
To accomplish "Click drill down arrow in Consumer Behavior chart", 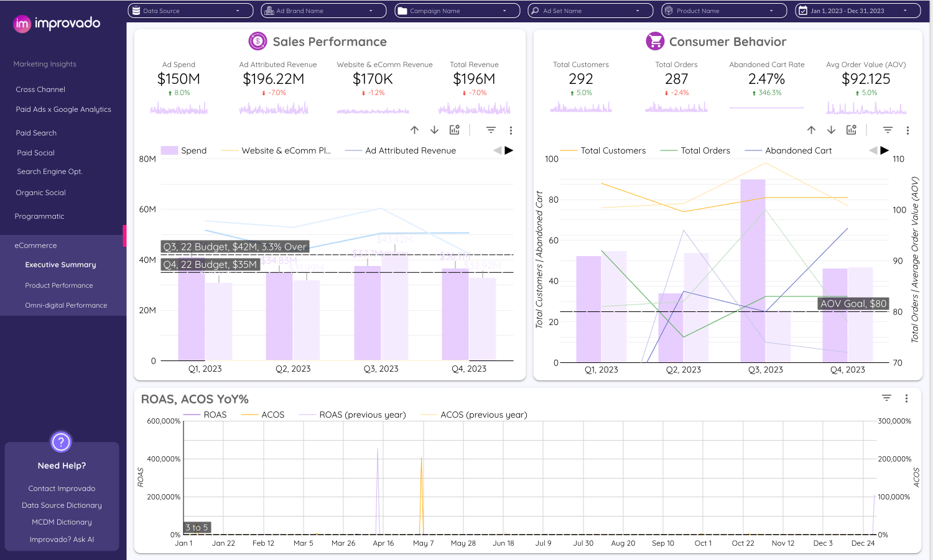I will tap(831, 130).
